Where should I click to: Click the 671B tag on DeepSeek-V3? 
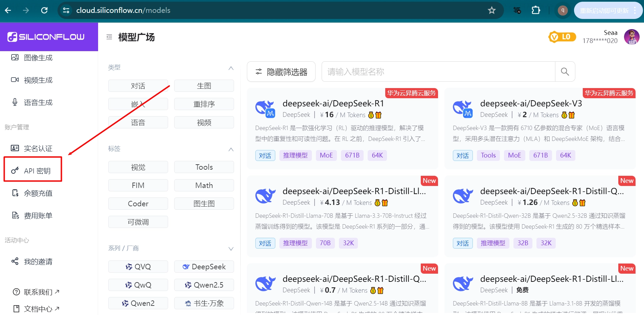540,155
